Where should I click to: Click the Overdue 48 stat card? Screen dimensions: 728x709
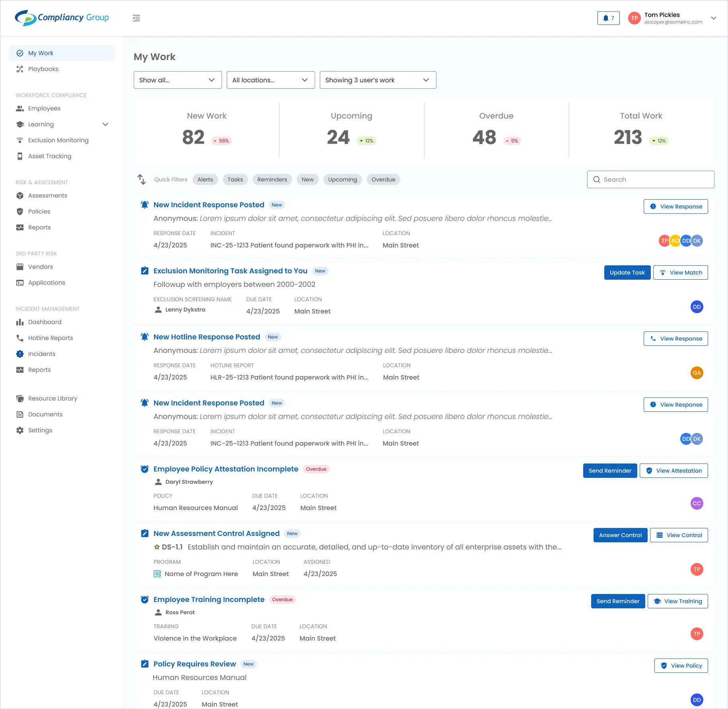(x=496, y=130)
